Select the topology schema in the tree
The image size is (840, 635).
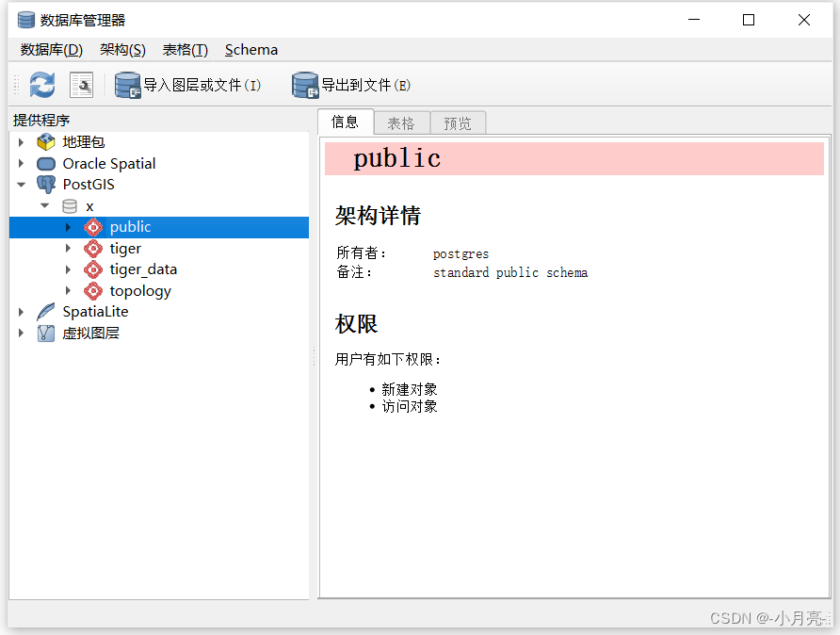point(139,291)
